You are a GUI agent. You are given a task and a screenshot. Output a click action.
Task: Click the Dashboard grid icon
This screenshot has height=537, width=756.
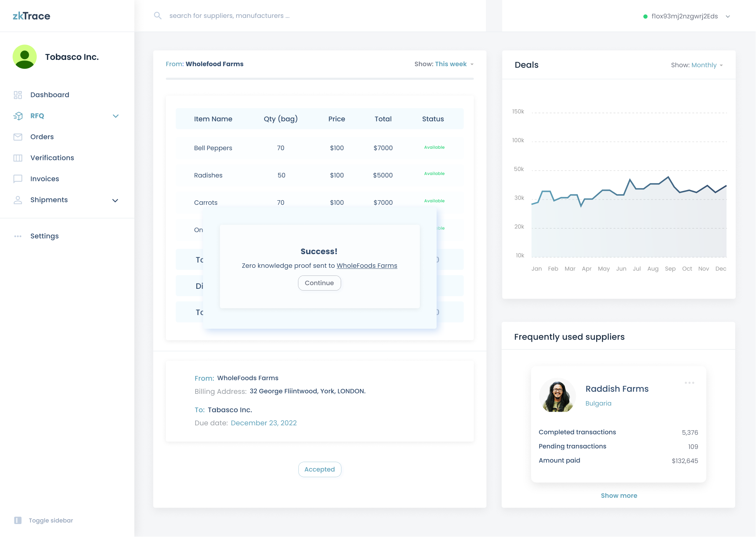pos(18,95)
